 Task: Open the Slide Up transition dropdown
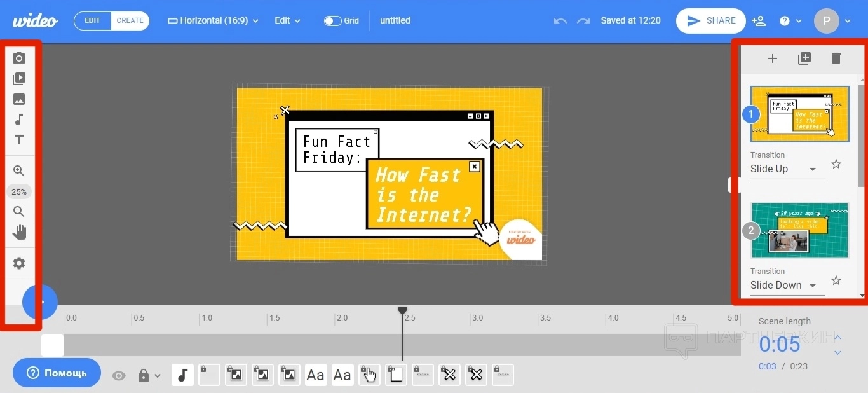(x=787, y=169)
